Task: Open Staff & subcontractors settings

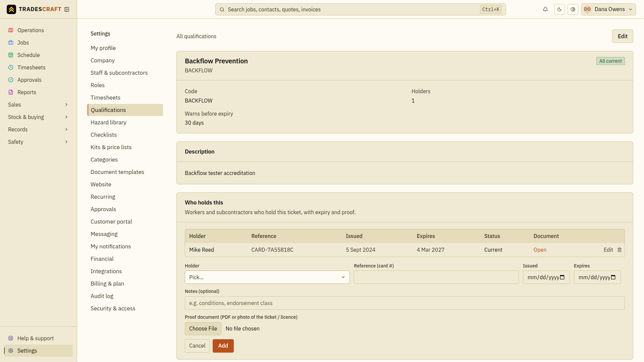Action: tap(125, 73)
